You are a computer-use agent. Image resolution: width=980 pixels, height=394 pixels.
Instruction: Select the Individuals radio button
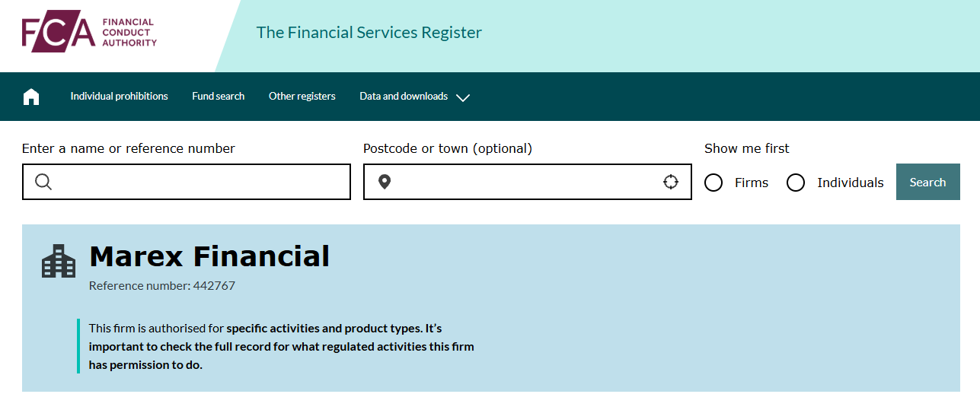796,183
